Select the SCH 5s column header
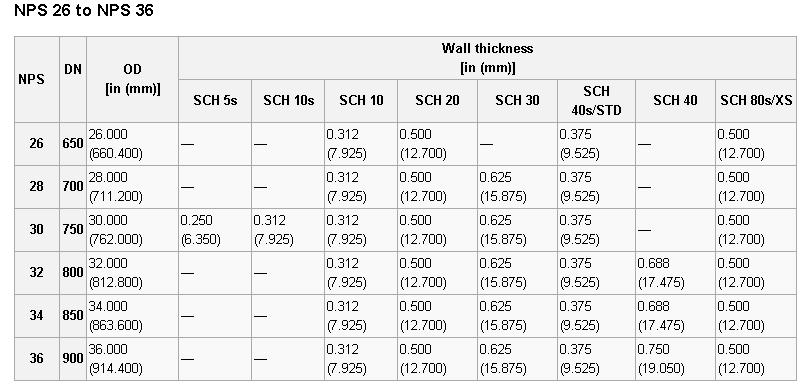This screenshot has height=390, width=807. [x=215, y=101]
